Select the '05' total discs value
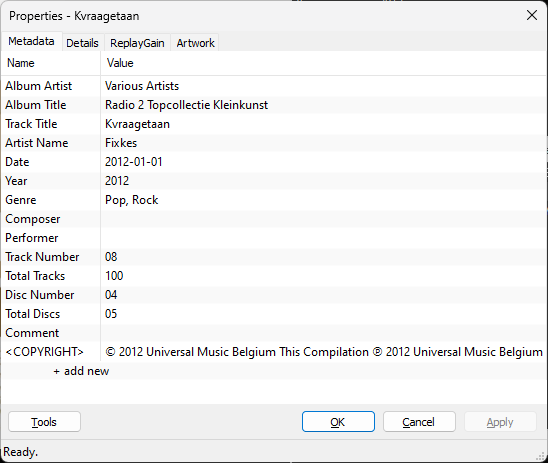The image size is (548, 463). click(111, 314)
